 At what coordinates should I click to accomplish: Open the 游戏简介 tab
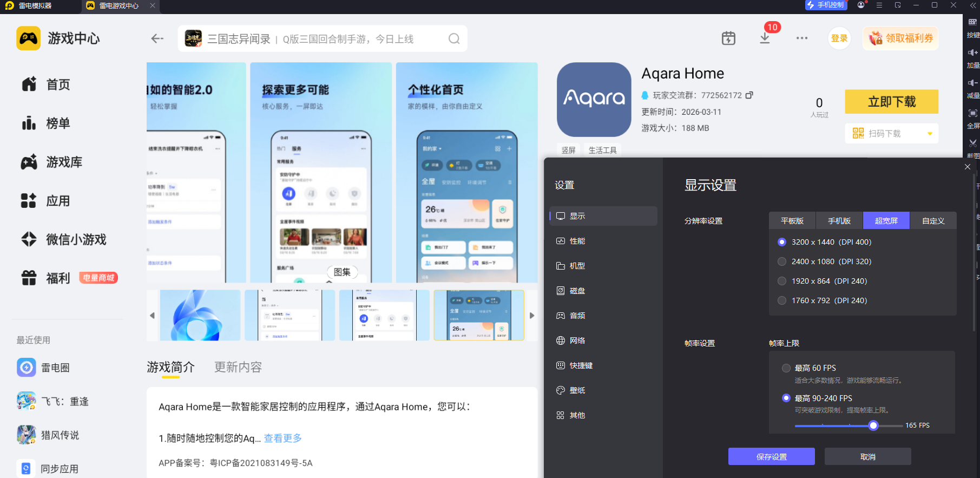pos(170,368)
